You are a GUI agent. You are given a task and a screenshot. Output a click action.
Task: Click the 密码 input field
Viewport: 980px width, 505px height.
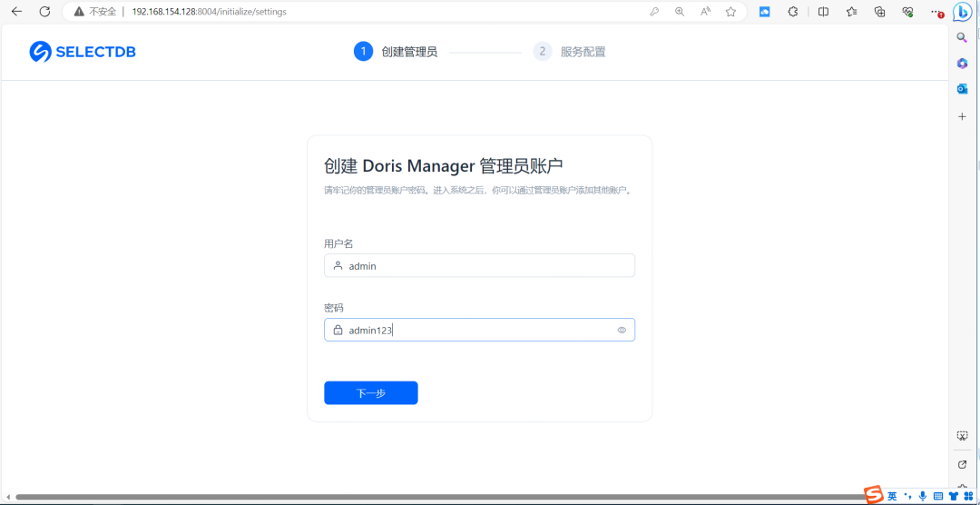[x=479, y=330]
